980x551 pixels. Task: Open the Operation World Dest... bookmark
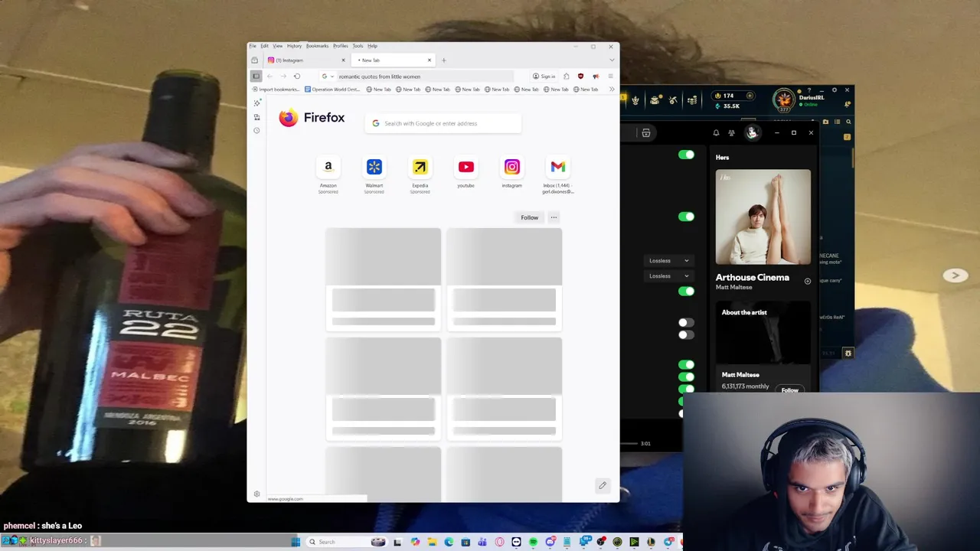click(x=332, y=90)
